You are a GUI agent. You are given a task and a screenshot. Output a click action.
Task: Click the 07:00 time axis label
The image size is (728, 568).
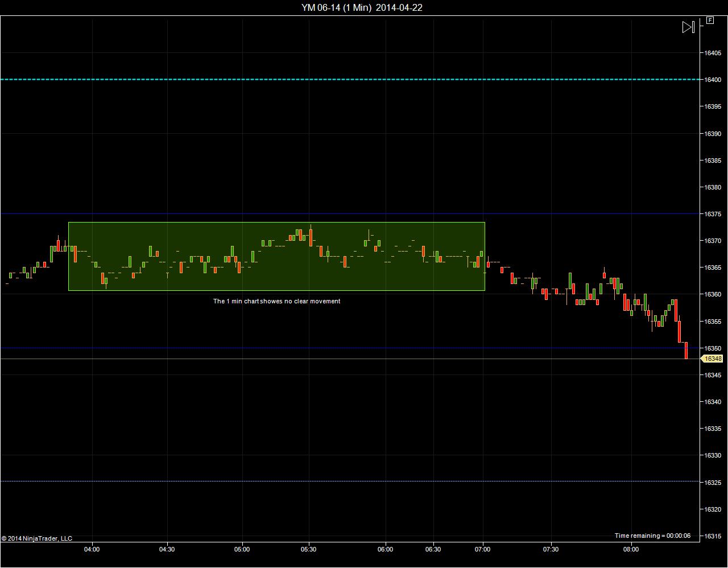(483, 549)
